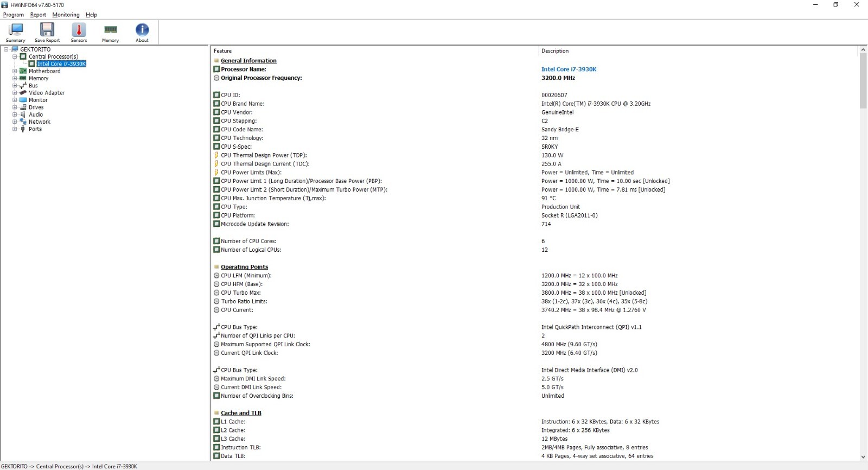Click the Operating Points section icon
This screenshot has height=470, width=868.
click(216, 267)
